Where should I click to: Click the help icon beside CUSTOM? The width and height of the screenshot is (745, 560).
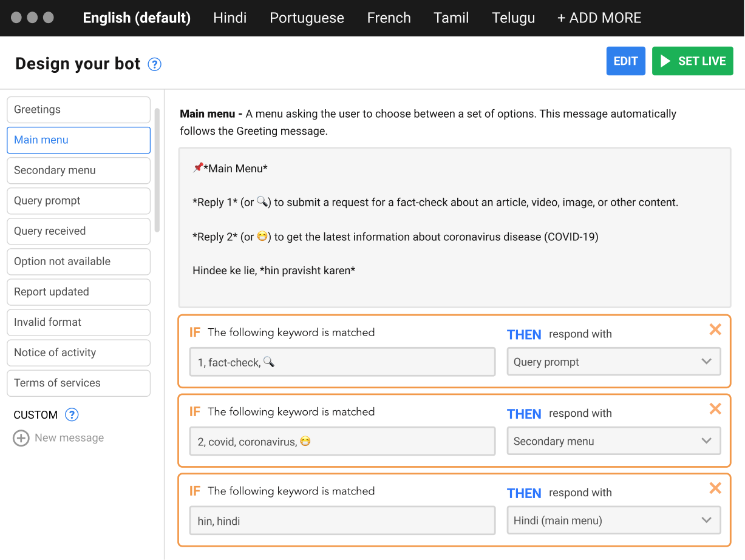click(72, 415)
